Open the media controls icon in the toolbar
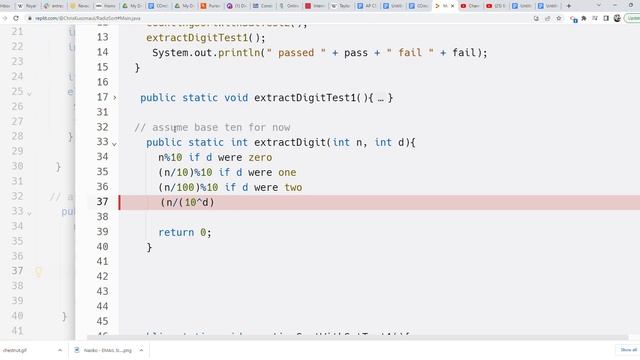Viewport: 640px width, 360px height. pyautogui.click(x=595, y=18)
